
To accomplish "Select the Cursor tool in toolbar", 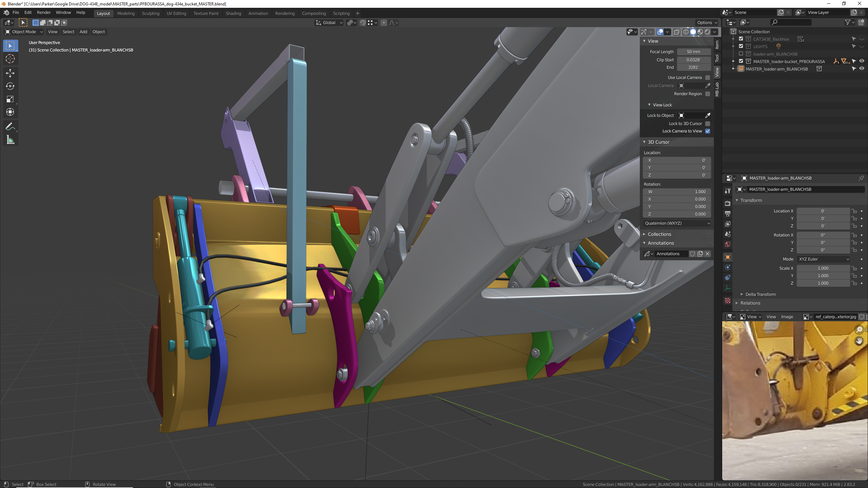I will pyautogui.click(x=10, y=59).
